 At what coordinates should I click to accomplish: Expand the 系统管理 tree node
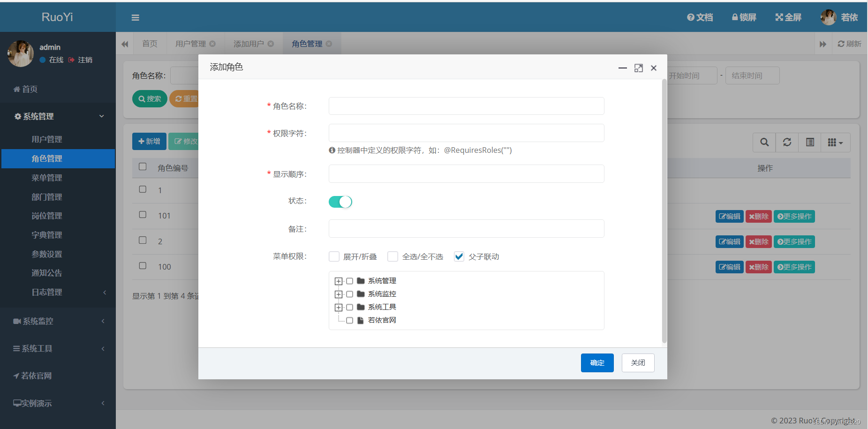click(x=338, y=281)
